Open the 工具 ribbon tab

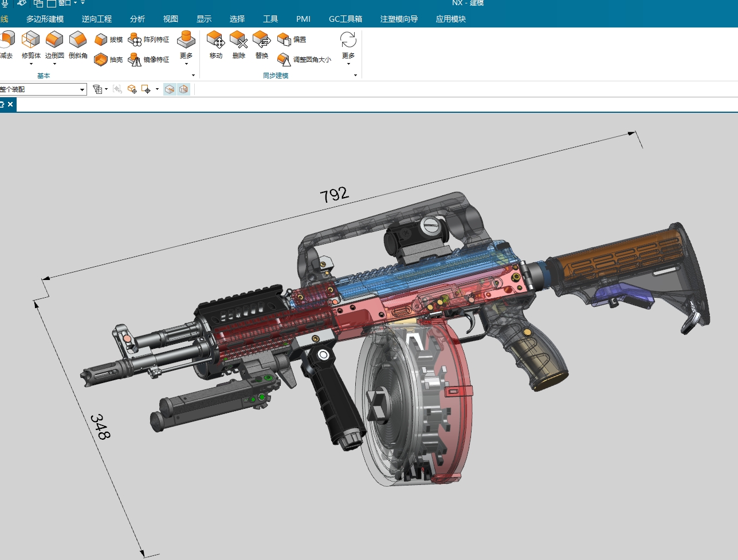click(270, 19)
